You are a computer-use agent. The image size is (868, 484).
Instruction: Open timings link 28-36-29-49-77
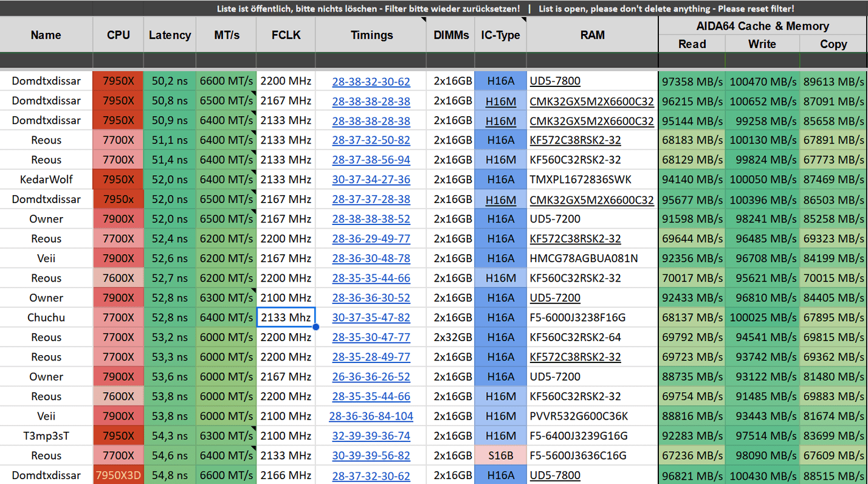coord(371,239)
